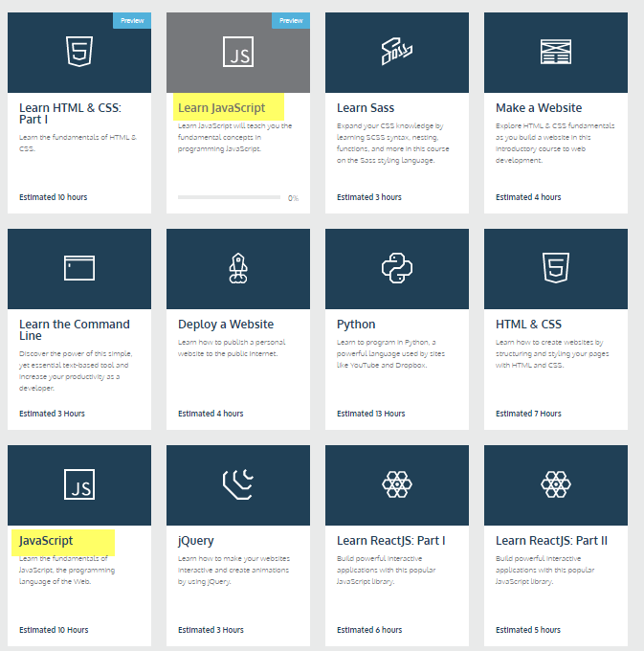
Task: Click the Sass logo icon
Action: [397, 52]
